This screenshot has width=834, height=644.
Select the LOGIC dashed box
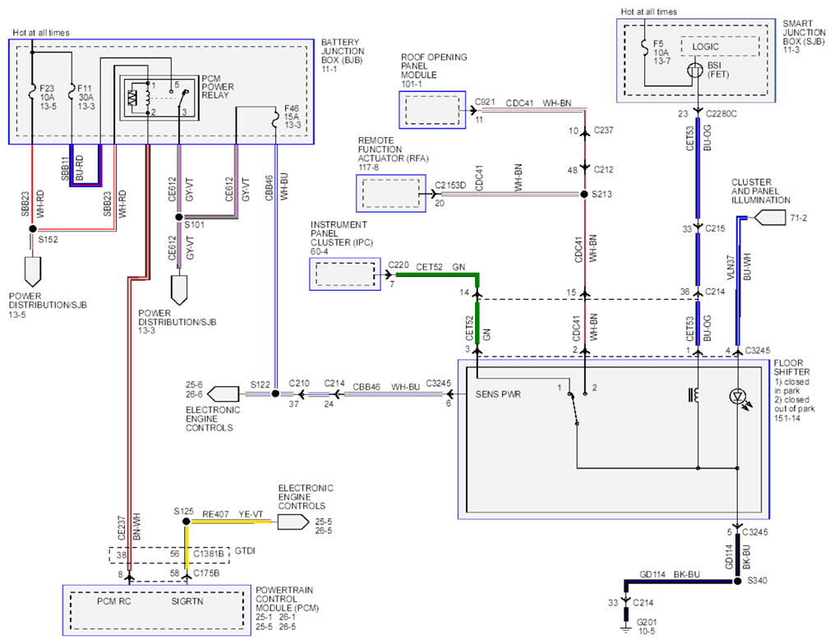click(720, 46)
